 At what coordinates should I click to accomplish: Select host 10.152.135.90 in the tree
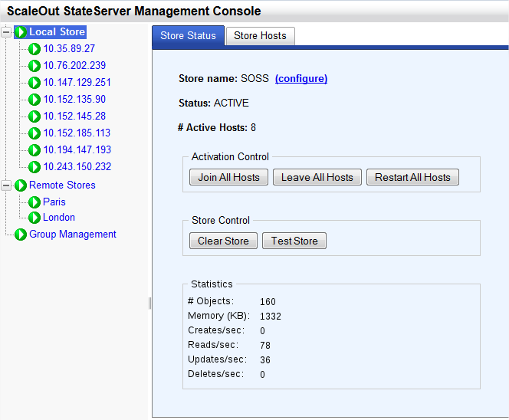(x=74, y=100)
